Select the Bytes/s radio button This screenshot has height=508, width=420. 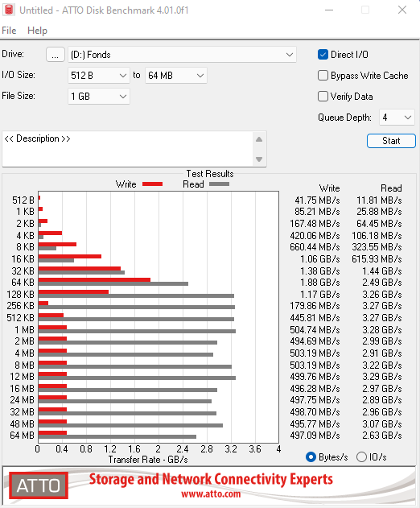(311, 457)
